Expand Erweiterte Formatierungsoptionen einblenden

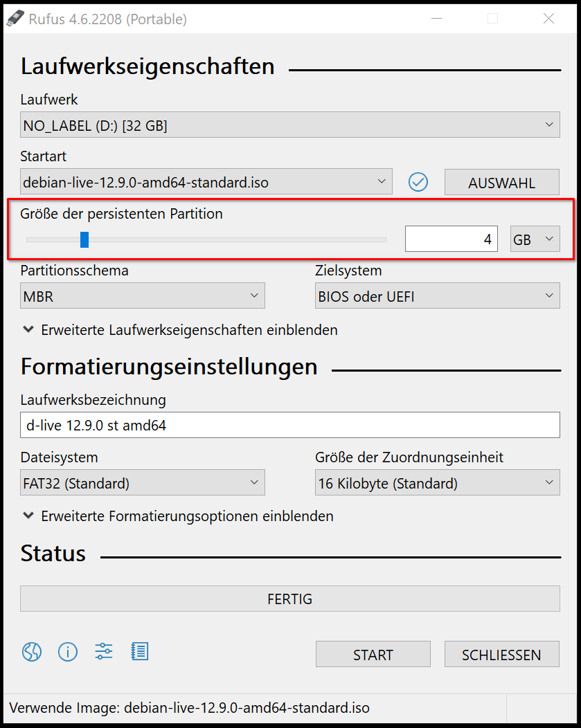(178, 516)
